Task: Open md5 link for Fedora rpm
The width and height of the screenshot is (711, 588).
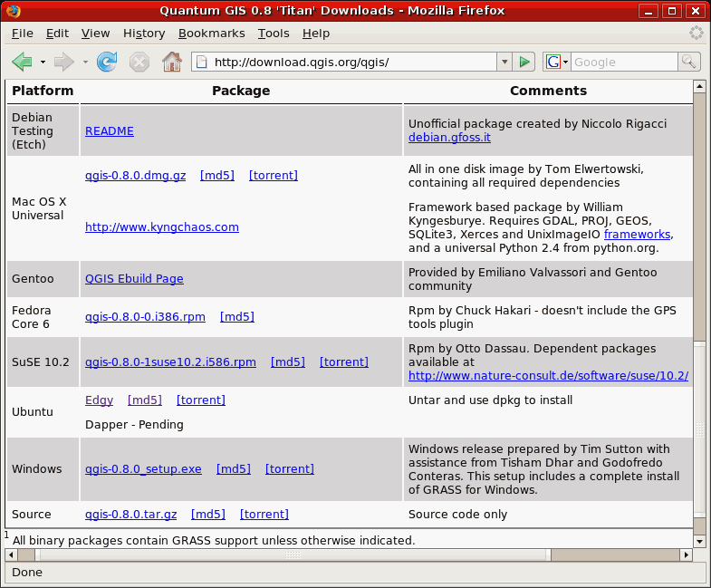Action: click(237, 317)
